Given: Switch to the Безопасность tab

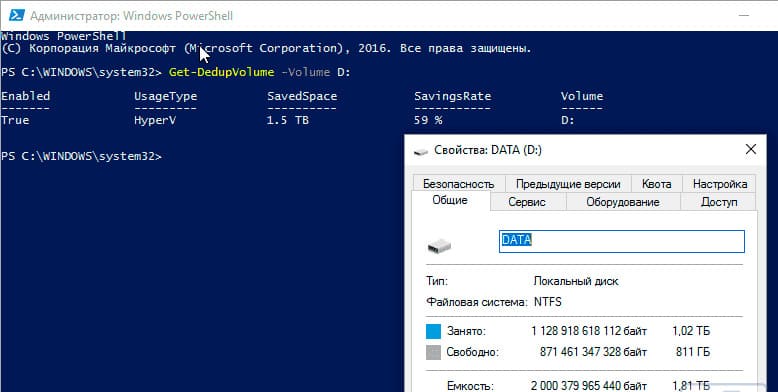Looking at the screenshot, I should [458, 184].
